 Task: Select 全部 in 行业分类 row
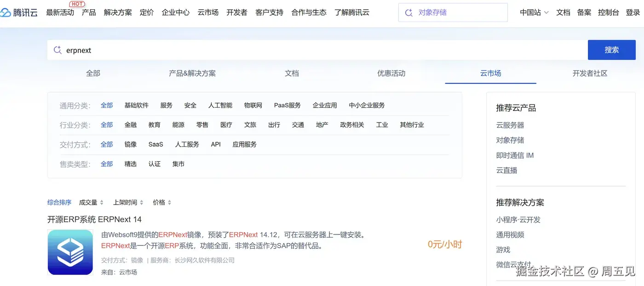point(107,125)
